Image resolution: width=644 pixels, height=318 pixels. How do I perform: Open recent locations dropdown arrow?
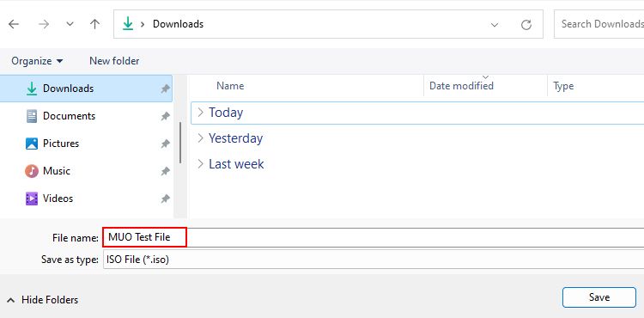point(70,24)
